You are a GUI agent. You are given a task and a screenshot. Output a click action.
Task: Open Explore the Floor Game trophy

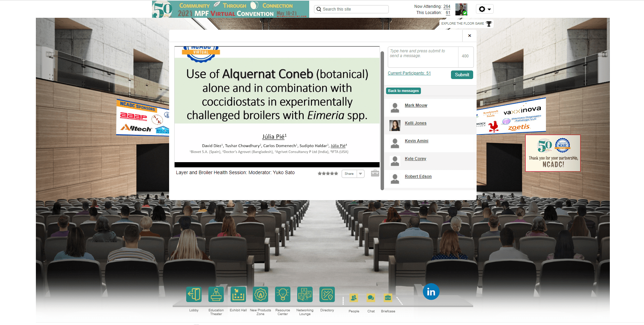[x=466, y=24]
